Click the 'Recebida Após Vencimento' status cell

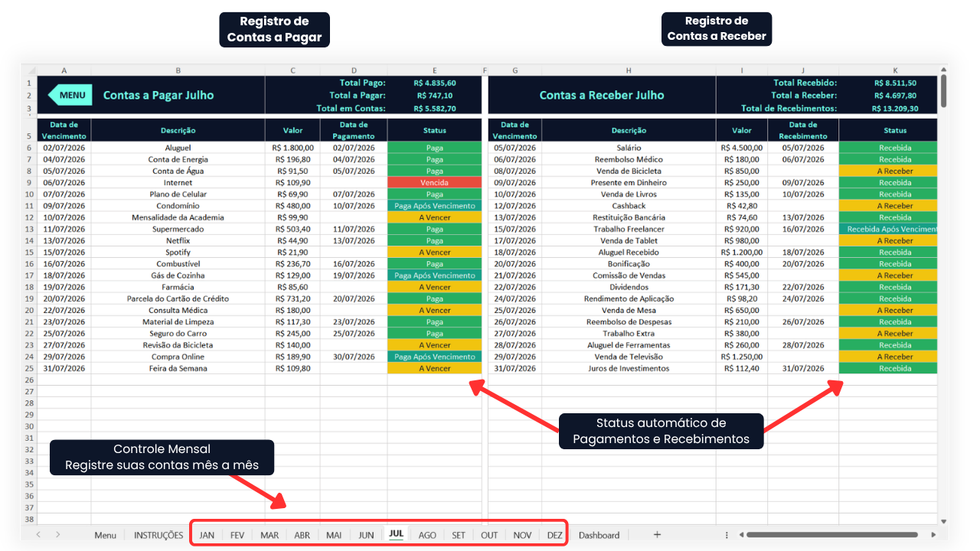(x=888, y=229)
